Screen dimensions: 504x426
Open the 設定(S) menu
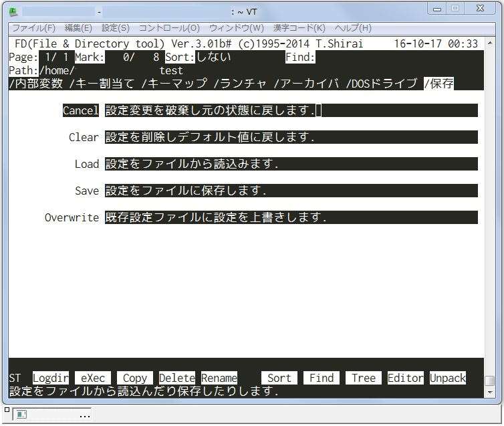coord(116,28)
